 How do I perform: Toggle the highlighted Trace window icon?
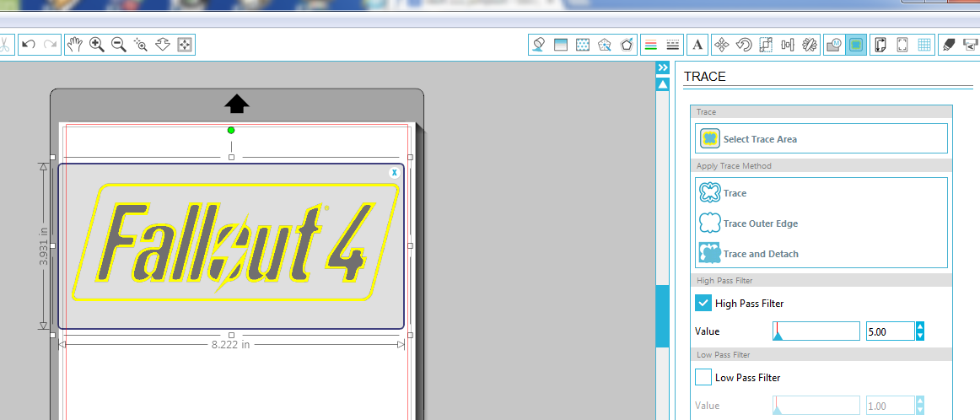tap(856, 45)
